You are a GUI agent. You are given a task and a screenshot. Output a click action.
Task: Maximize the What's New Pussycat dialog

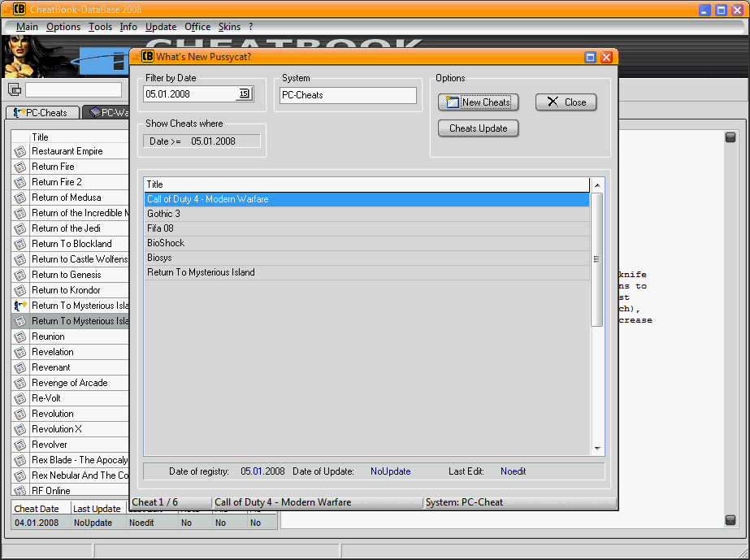click(591, 57)
